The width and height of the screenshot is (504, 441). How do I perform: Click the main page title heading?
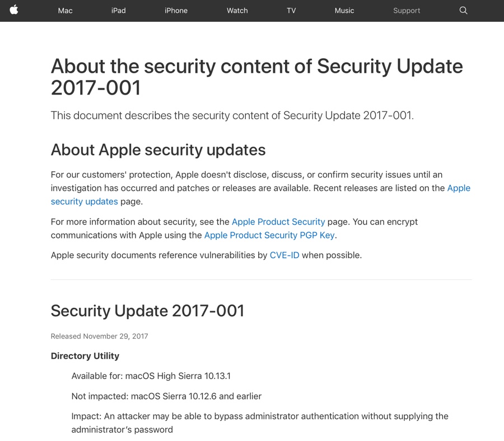click(x=256, y=77)
